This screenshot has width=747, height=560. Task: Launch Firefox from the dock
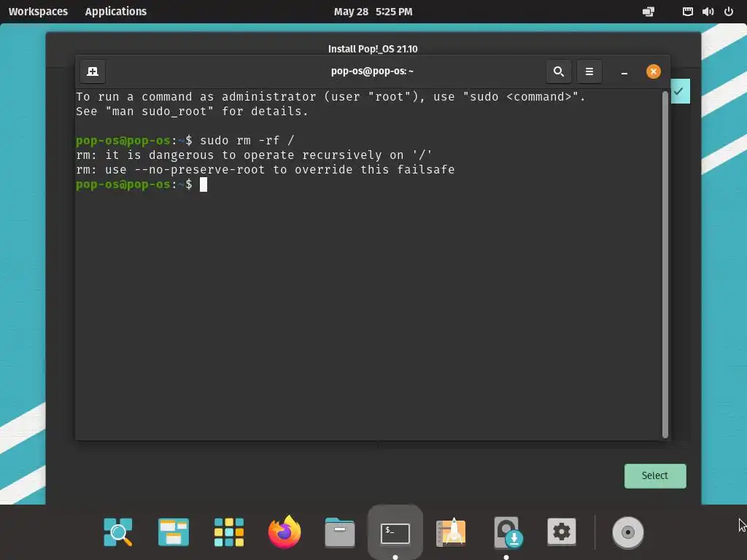pos(285,532)
